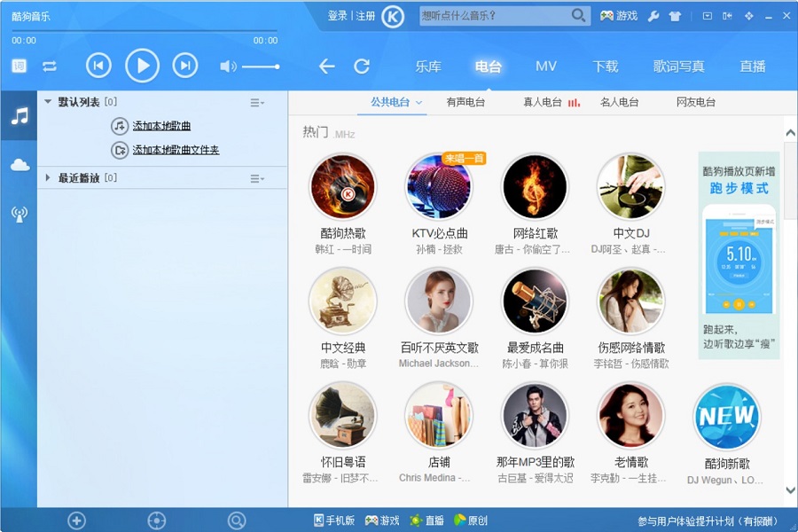Image resolution: width=798 pixels, height=532 pixels.
Task: Open the MV tab
Action: pyautogui.click(x=546, y=66)
